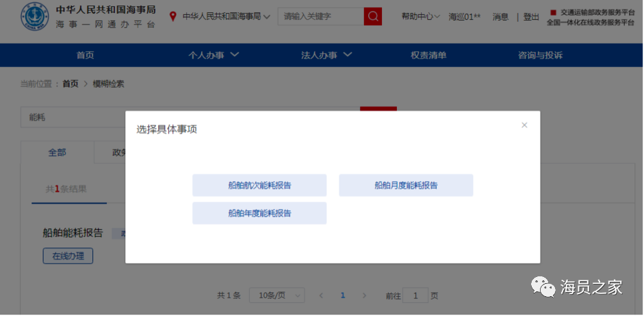
Task: Click the 登出 logout link
Action: tap(531, 17)
